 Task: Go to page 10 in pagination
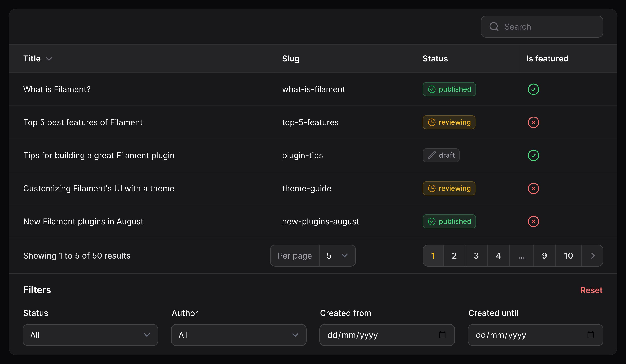click(x=568, y=256)
